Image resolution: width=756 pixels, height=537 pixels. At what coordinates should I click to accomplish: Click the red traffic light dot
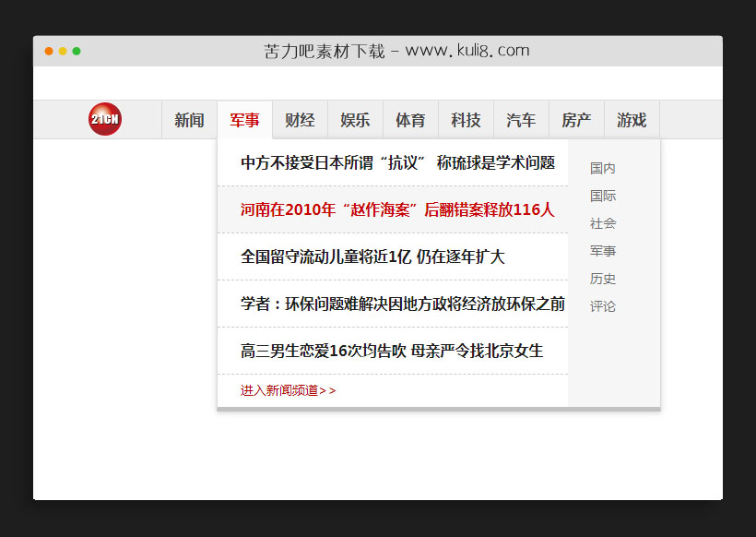pyautogui.click(x=48, y=51)
